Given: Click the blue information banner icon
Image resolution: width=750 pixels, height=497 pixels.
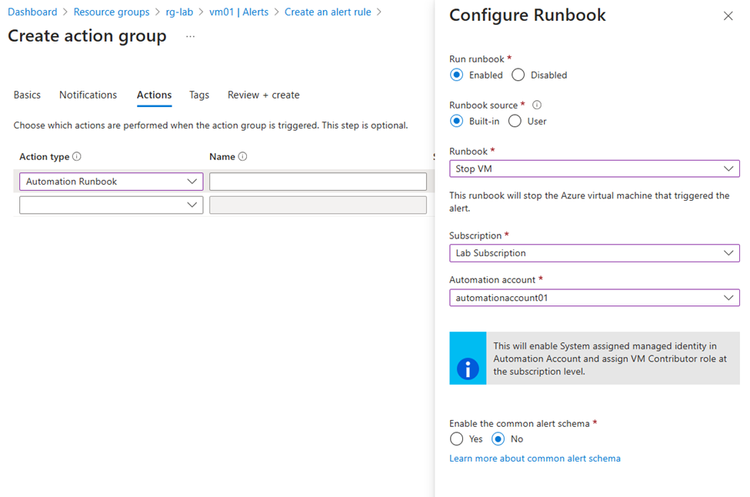Looking at the screenshot, I should (468, 368).
